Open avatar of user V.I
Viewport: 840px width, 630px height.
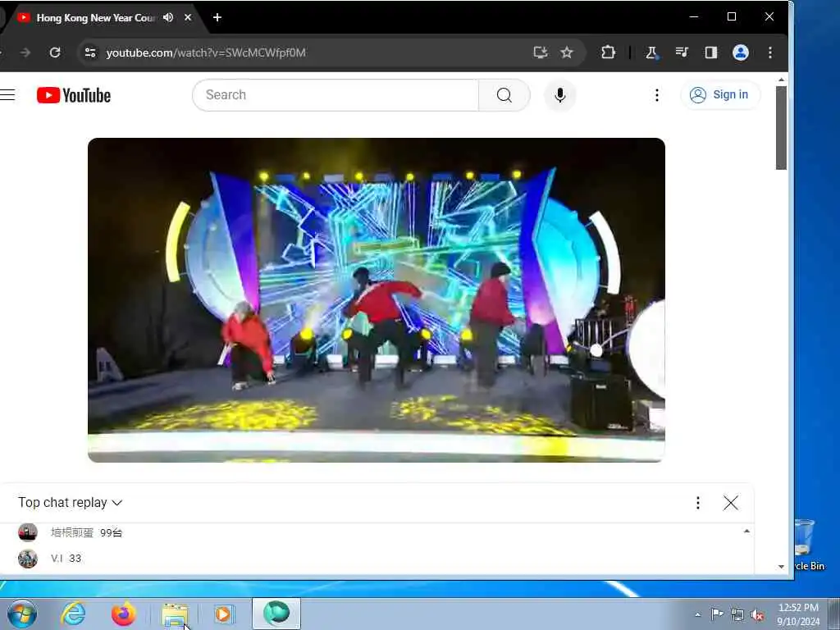(28, 559)
